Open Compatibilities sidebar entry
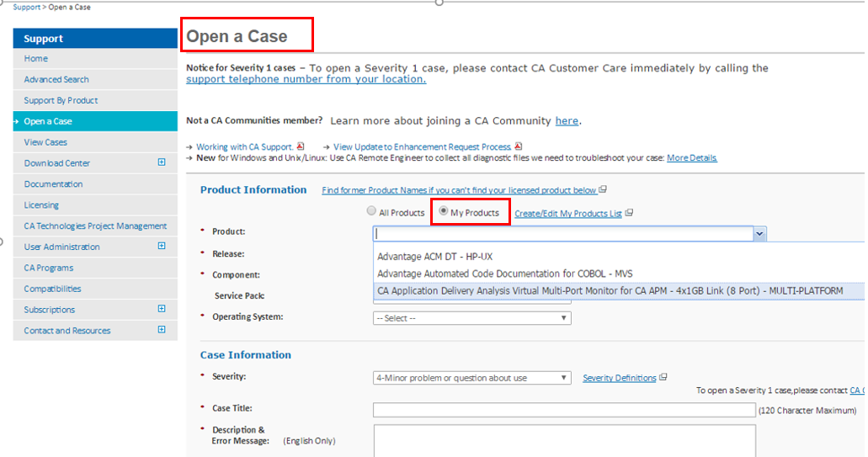Screen dimensions: 868x457 point(95,289)
